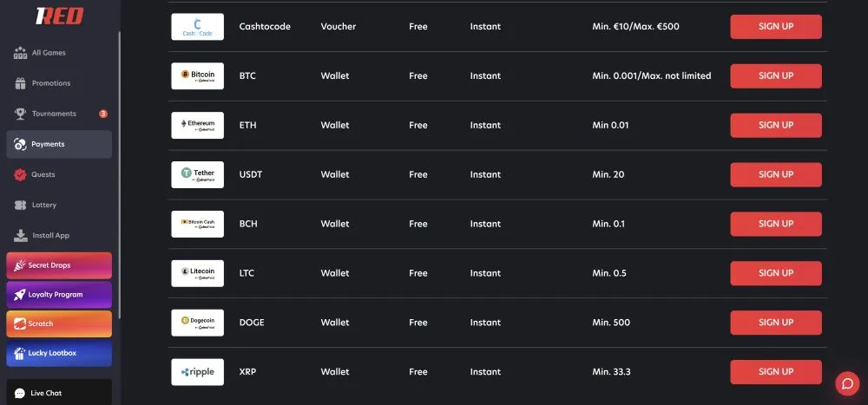868x405 pixels.
Task: Click the "Voucher" type cell
Action: pyautogui.click(x=339, y=27)
